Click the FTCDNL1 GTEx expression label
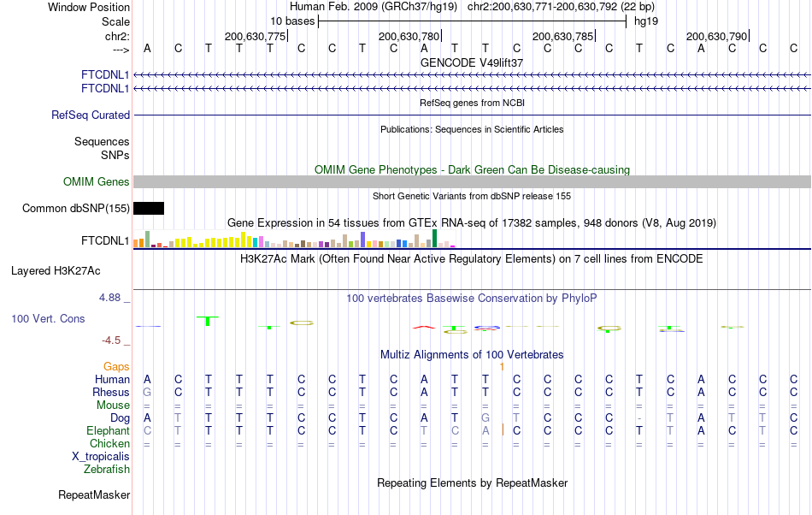 pyautogui.click(x=105, y=241)
